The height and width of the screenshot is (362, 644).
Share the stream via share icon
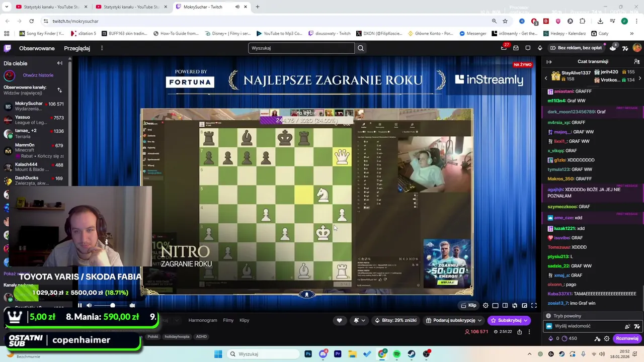tap(520, 332)
